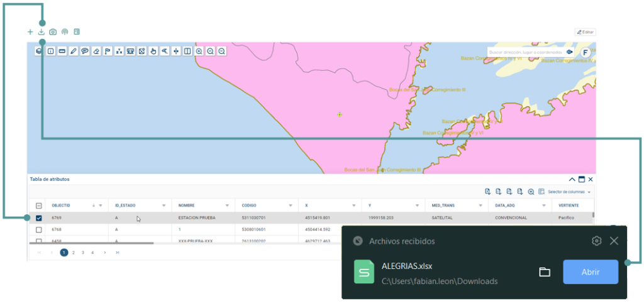Image resolution: width=644 pixels, height=304 pixels.
Task: Click the F user avatar button
Action: point(585,53)
